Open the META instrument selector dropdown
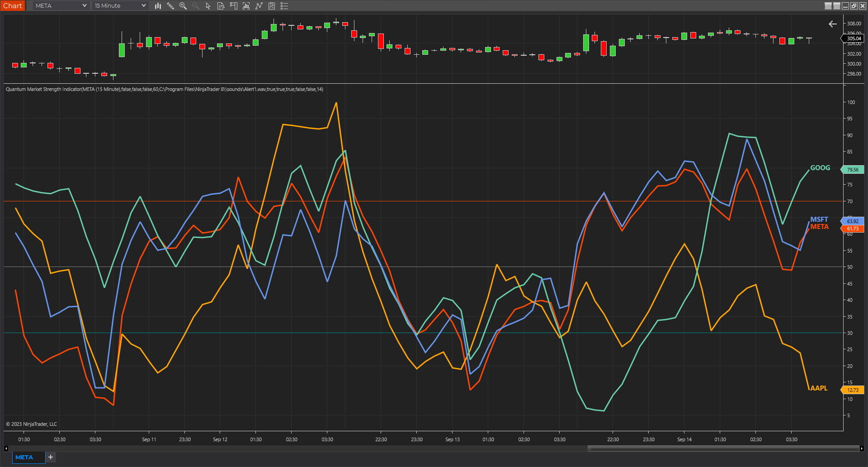 [x=61, y=5]
